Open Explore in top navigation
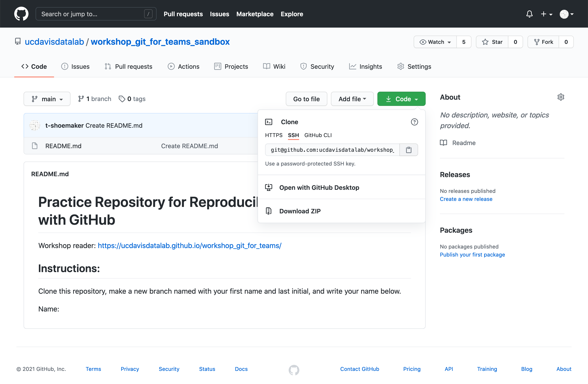 pos(292,14)
